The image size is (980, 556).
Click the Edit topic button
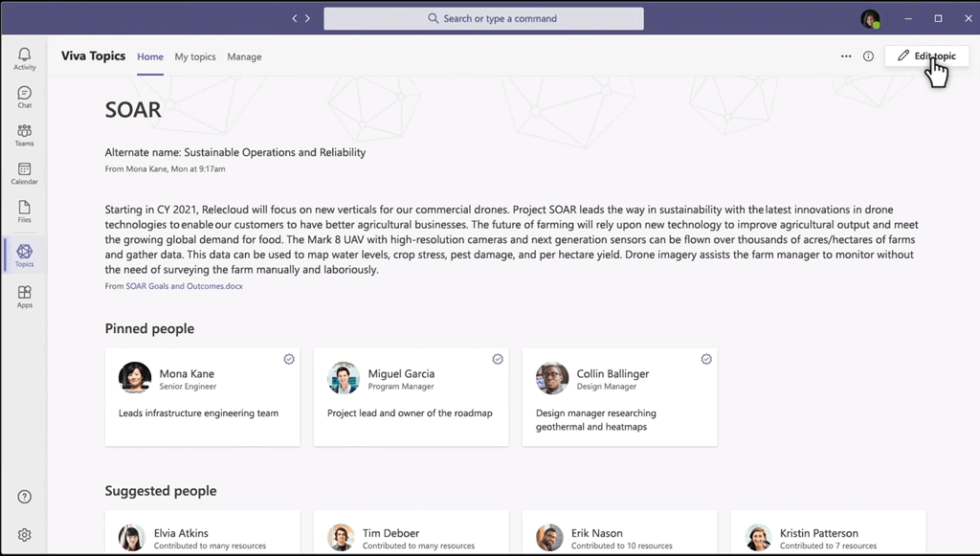click(x=925, y=56)
